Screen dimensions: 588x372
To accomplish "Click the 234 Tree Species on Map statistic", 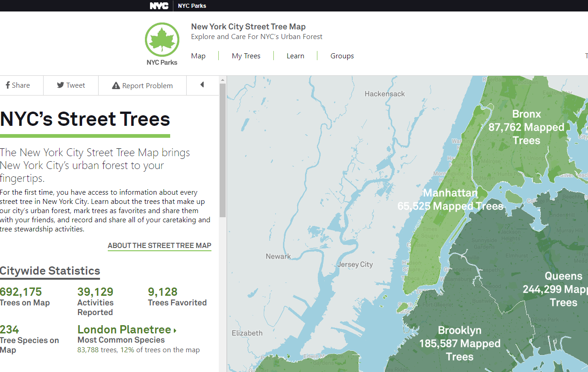I will (29, 339).
